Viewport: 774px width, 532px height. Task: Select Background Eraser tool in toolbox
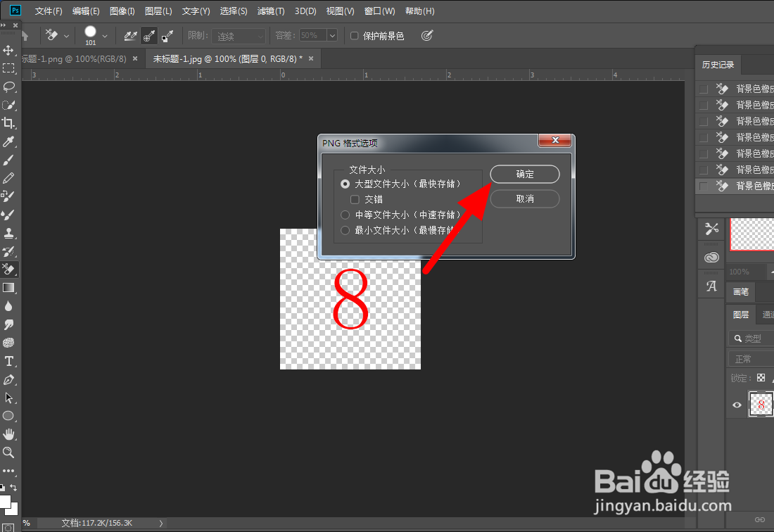(x=8, y=270)
